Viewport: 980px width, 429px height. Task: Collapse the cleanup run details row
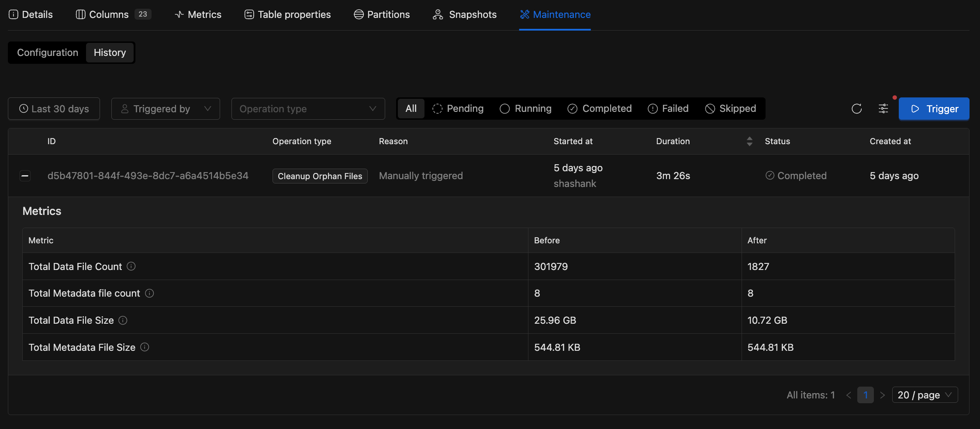(x=25, y=176)
